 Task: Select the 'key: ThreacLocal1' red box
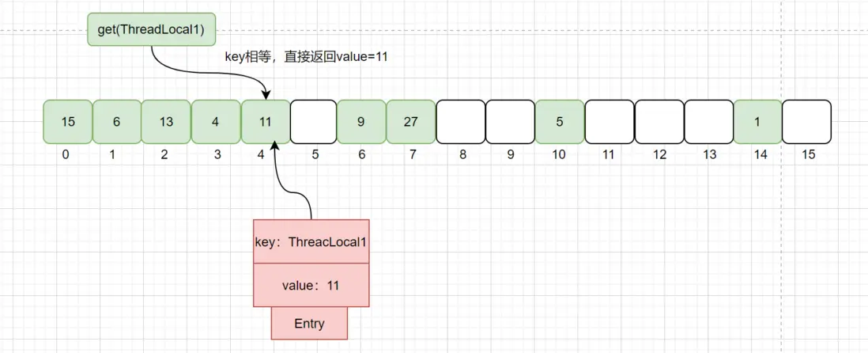311,241
